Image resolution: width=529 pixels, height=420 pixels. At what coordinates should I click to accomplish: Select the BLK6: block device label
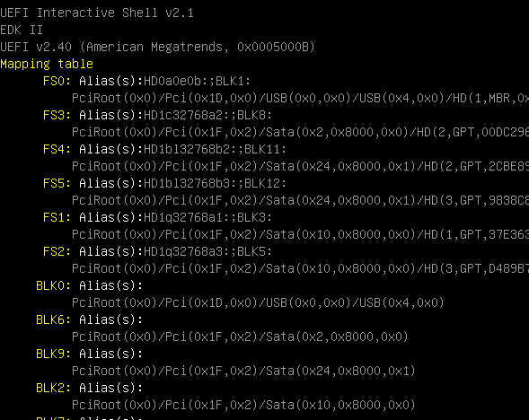[x=53, y=319]
